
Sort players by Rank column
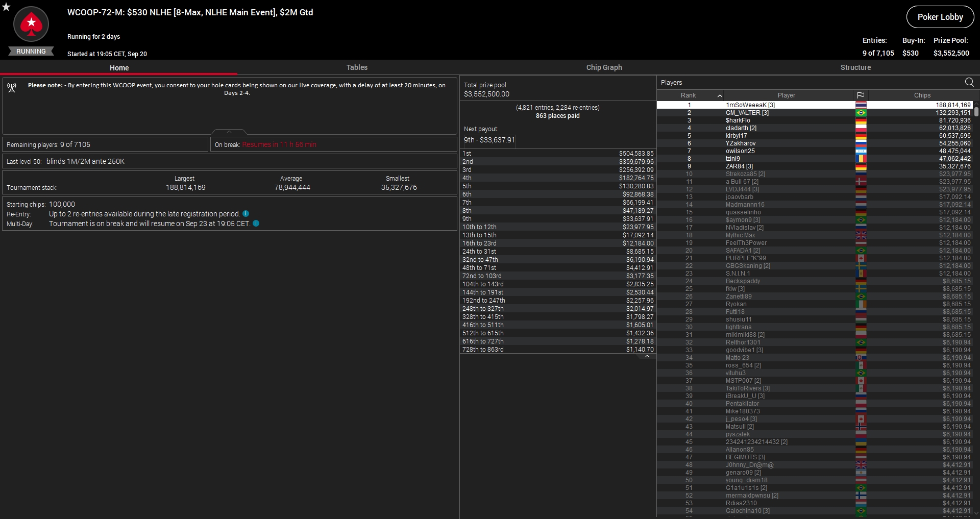pyautogui.click(x=688, y=95)
